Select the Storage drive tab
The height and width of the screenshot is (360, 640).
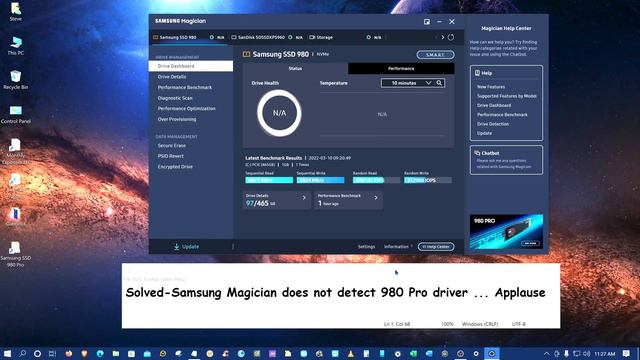pos(345,37)
